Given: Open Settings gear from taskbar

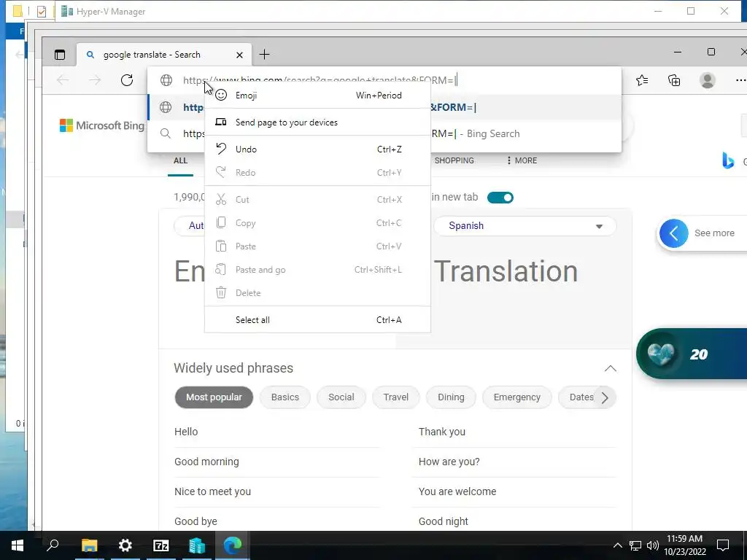Looking at the screenshot, I should [x=125, y=545].
